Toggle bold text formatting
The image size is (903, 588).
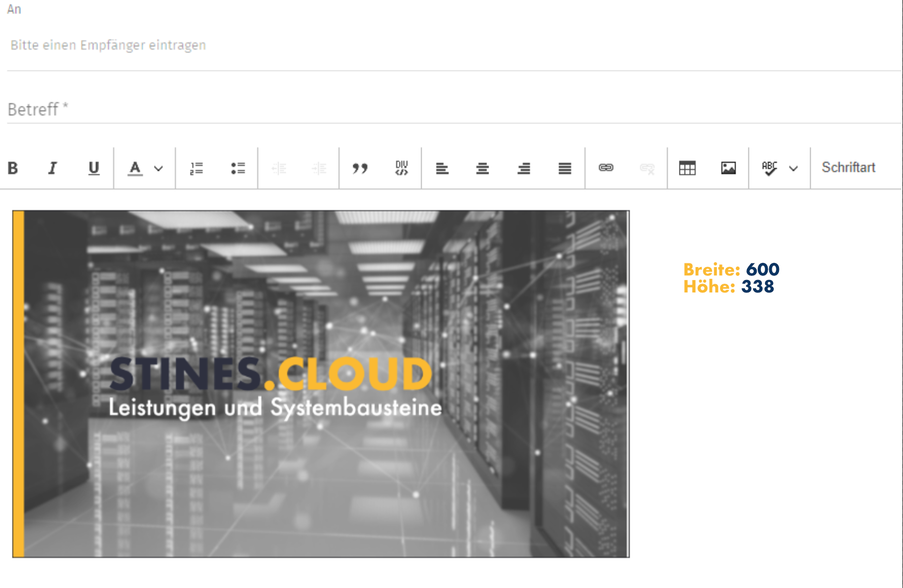coord(13,168)
